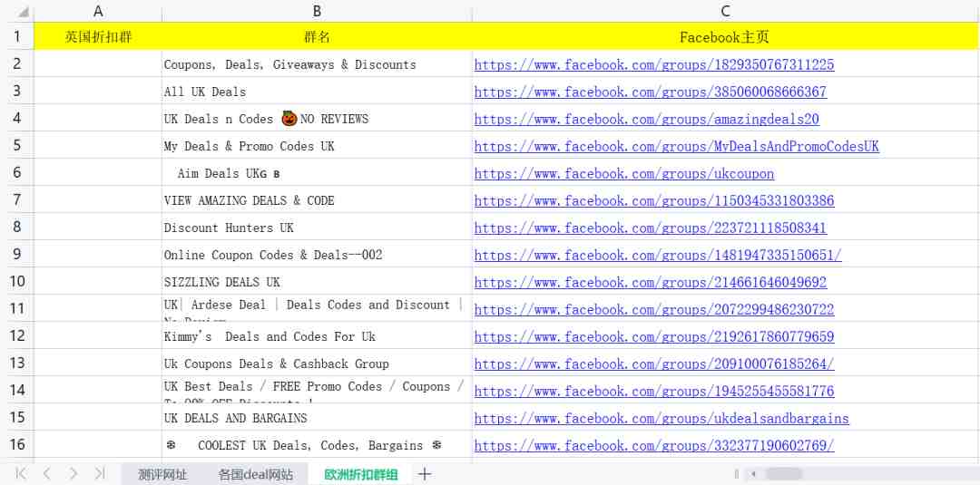Select the 'UK DEALS AND BARGAINS' cell

317,418
